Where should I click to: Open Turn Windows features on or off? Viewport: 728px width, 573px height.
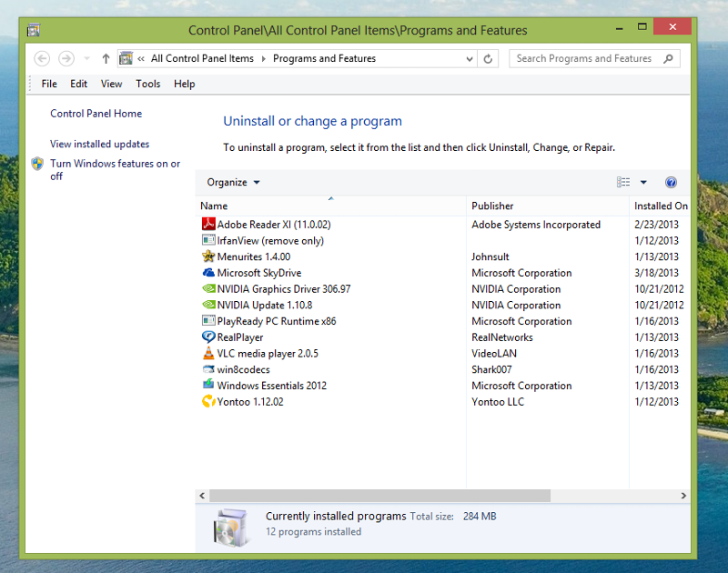tap(116, 170)
